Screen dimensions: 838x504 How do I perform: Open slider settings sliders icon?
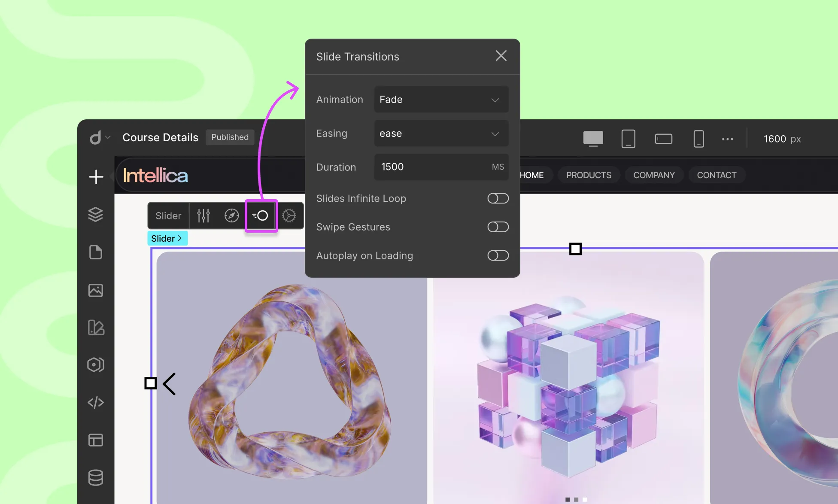[x=203, y=216]
